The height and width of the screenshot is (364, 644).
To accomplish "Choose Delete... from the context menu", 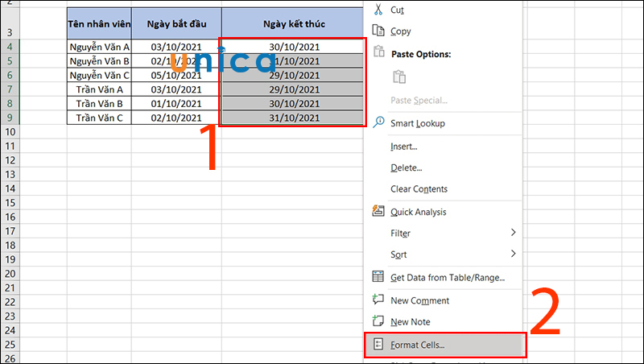I will (406, 168).
